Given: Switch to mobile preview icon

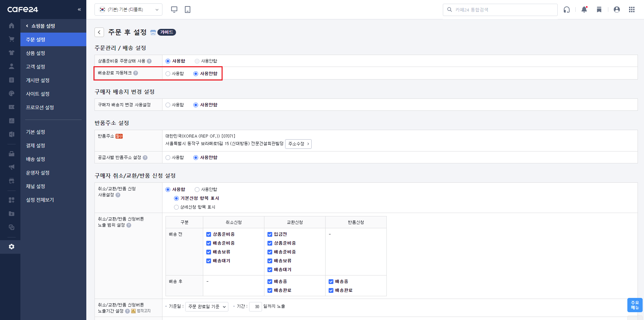Looking at the screenshot, I should pyautogui.click(x=188, y=10).
